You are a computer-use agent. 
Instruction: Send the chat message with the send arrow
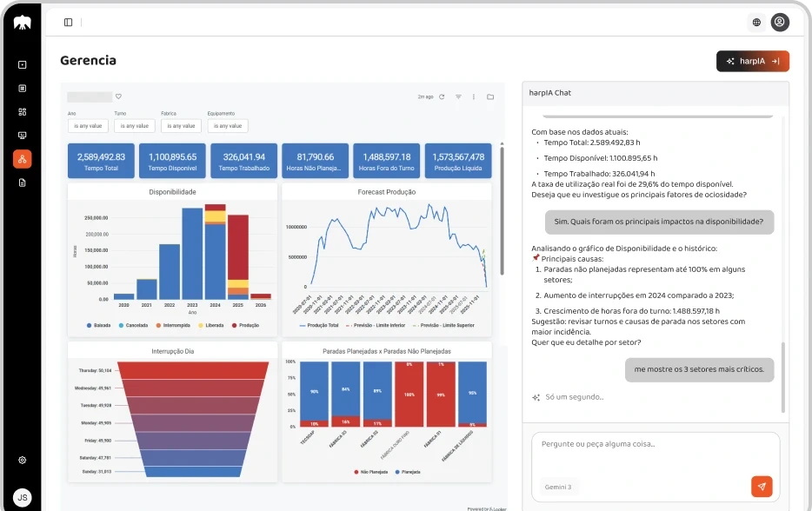click(x=762, y=487)
